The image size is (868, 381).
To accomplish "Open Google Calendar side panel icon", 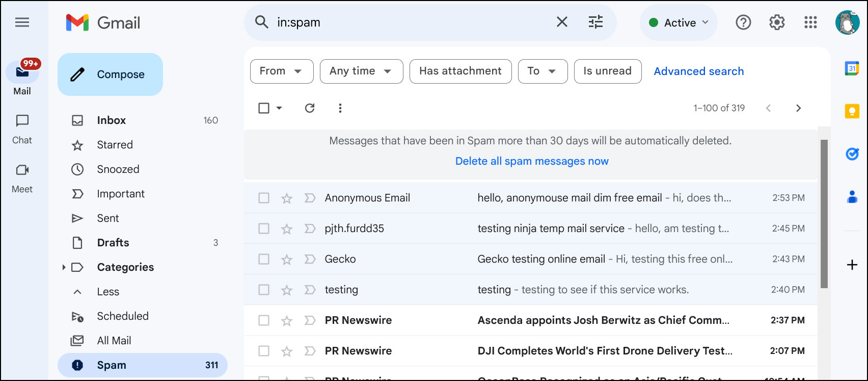I will 852,68.
